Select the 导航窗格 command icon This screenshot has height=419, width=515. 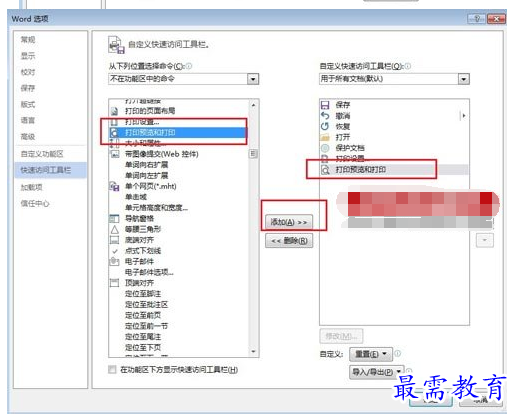click(114, 219)
